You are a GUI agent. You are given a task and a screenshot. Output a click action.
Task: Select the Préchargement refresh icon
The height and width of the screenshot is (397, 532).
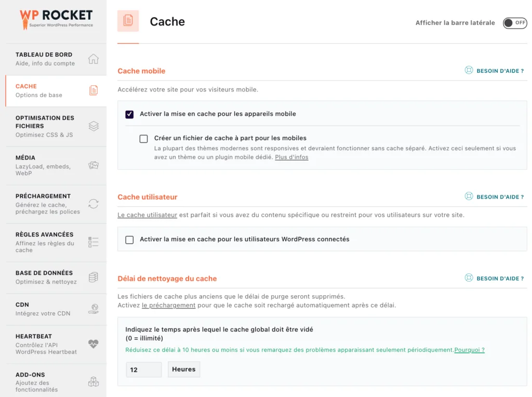tap(94, 204)
